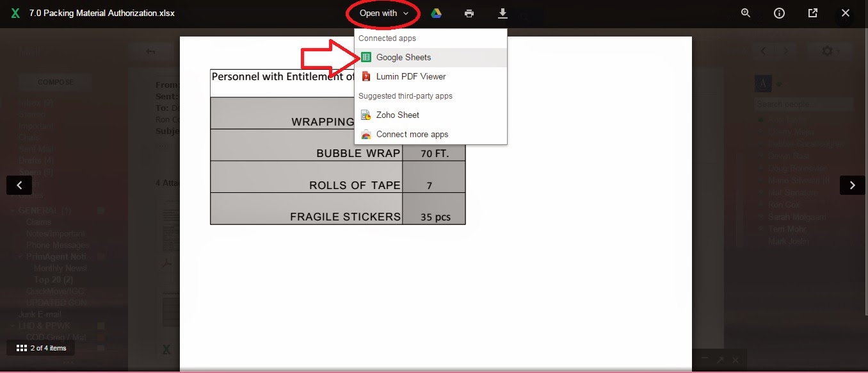This screenshot has height=373, width=868.
Task: Collapse the LHD & PPWK label
Action: [x=13, y=326]
